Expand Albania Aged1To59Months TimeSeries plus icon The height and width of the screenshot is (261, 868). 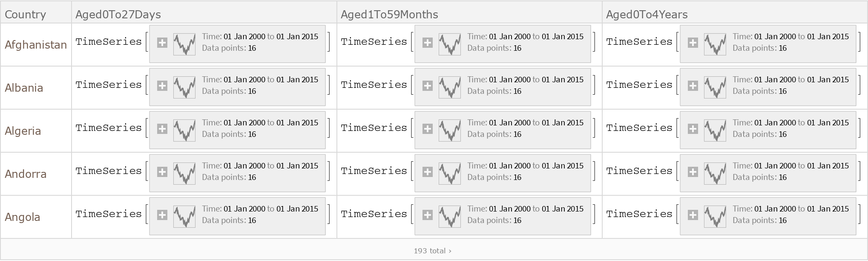tap(428, 86)
